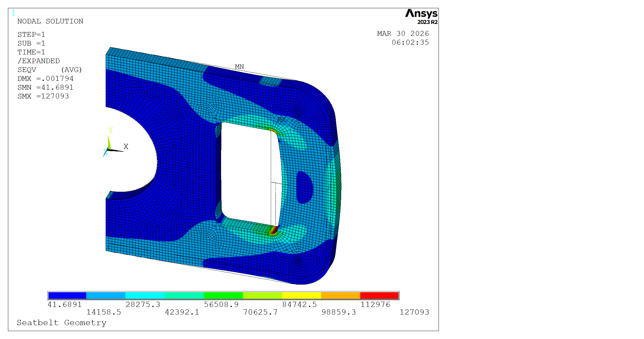Click the NODAL SOLUTION heading text
This screenshot has width=644, height=339.
(50, 21)
